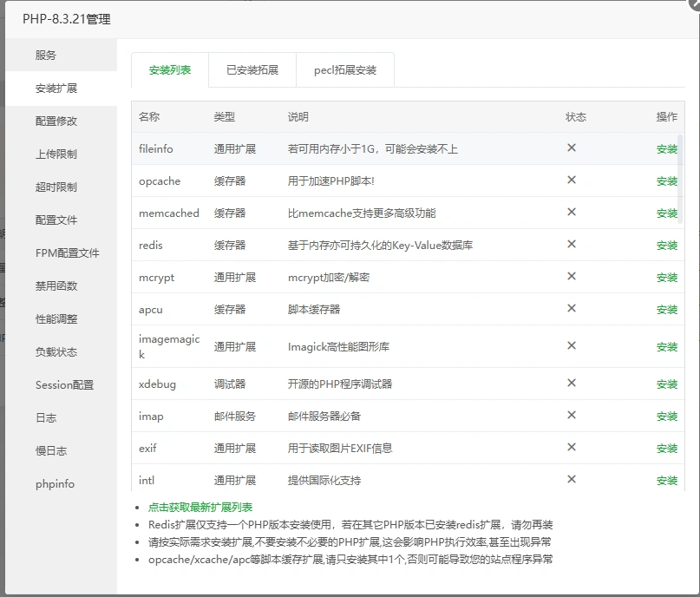Install the opcache extension
This screenshot has width=700, height=597.
point(666,181)
